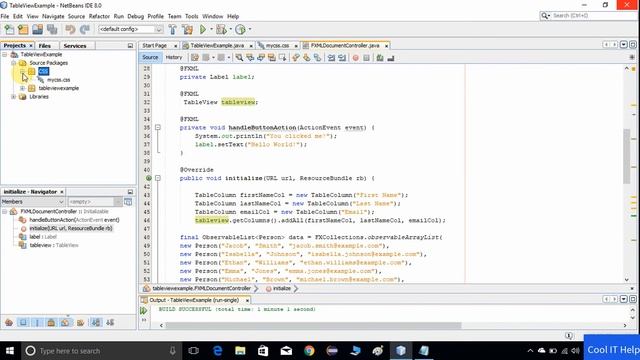Viewport: 640px width, 360px height.
Task: Click the Debug Project toolbar icon
Action: (x=221, y=29)
